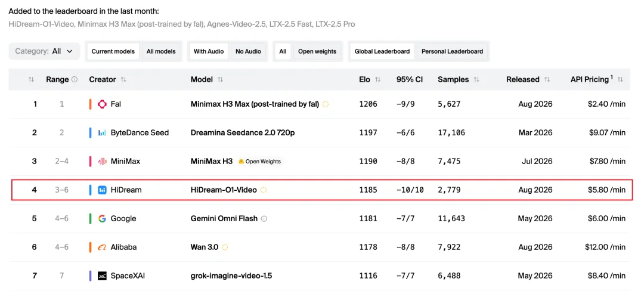644x291 pixels.
Task: Switch filter to No Audio
Action: (x=248, y=51)
